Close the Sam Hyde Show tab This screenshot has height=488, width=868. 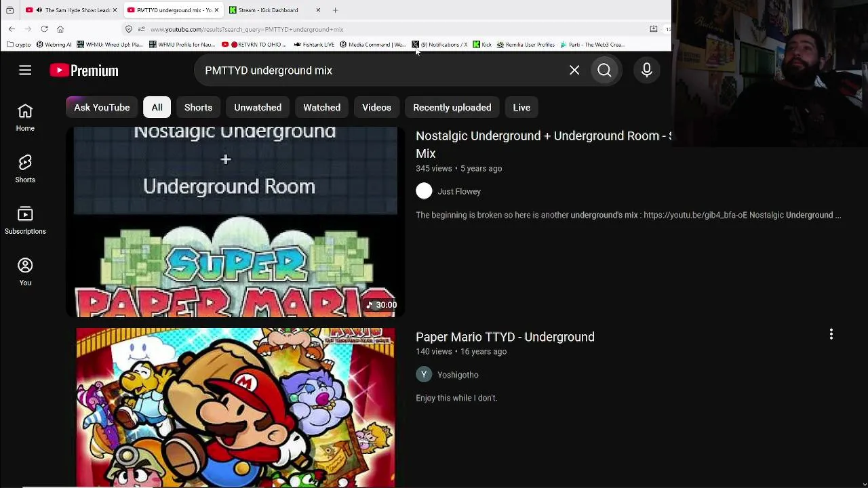(x=115, y=10)
